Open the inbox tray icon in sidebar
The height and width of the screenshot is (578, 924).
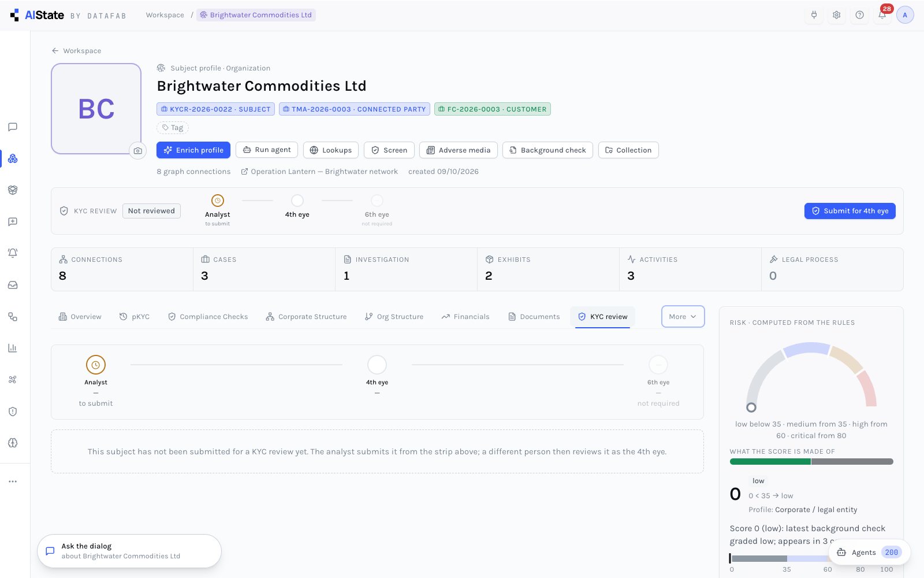(x=13, y=285)
